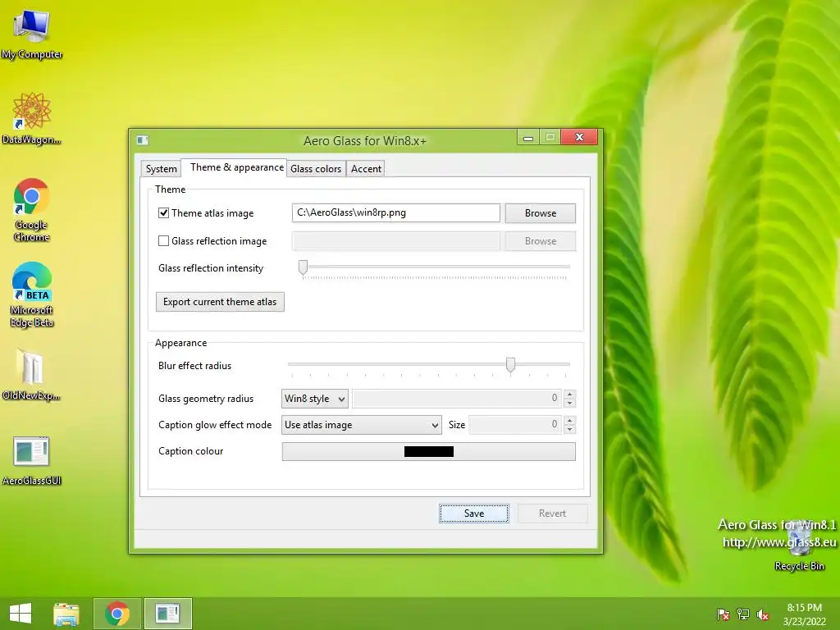The width and height of the screenshot is (840, 630).
Task: Select Theme & appearance tab
Action: pos(234,167)
